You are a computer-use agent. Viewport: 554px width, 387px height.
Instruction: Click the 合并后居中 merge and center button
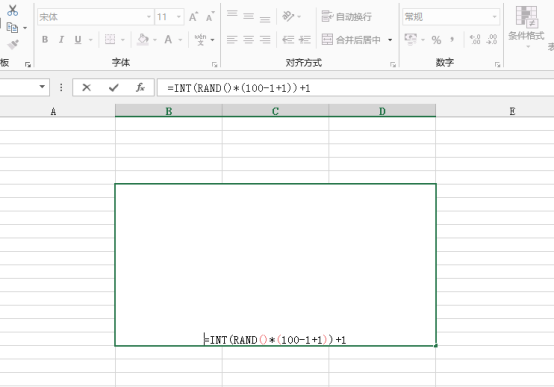(352, 39)
